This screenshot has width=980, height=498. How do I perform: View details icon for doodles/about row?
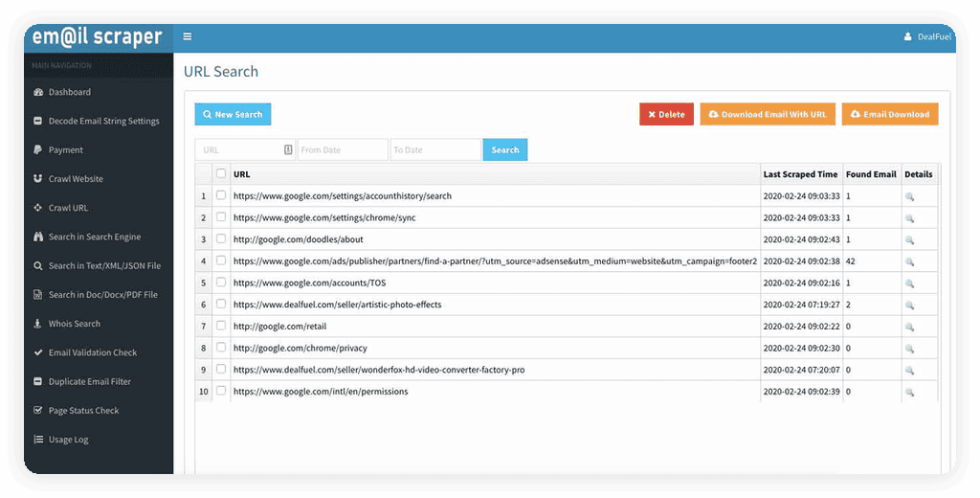[x=909, y=239]
